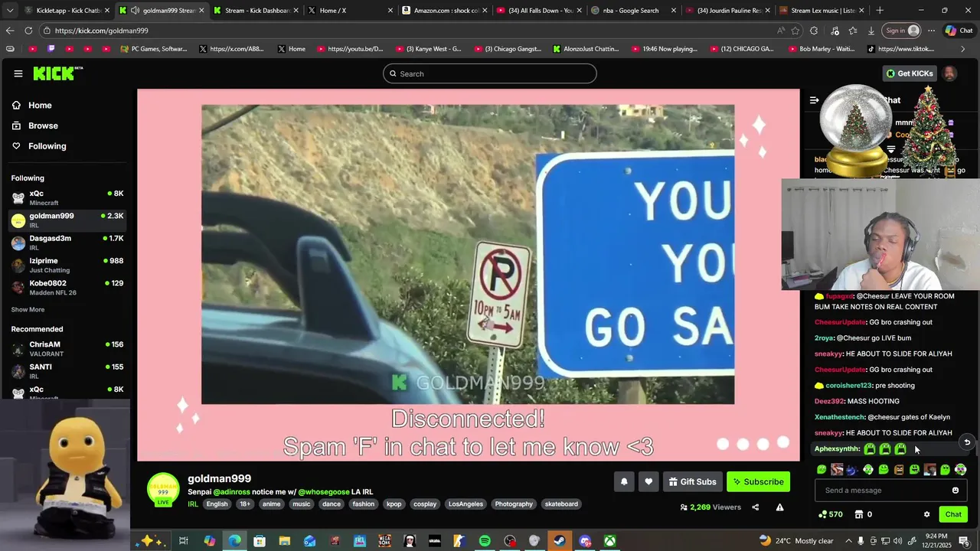The image size is (980, 551).
Task: Click the Get KICKs button
Action: point(910,73)
